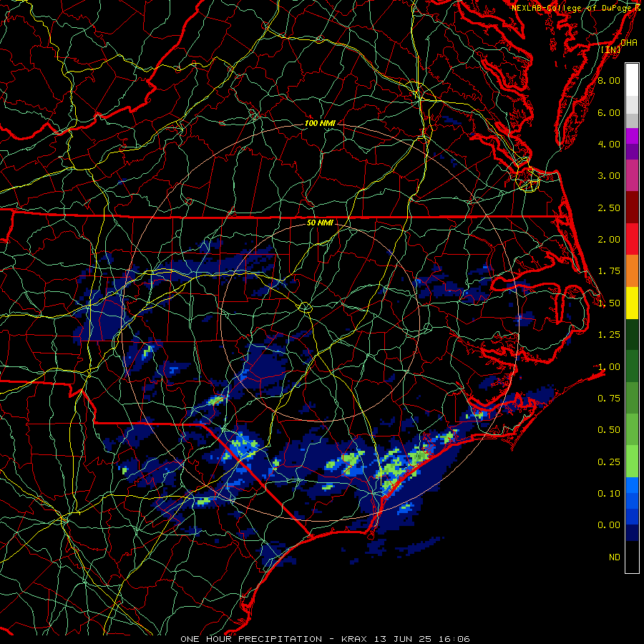644x644 pixels.
Task: Select the pink 3.00 legend swatch
Action: coord(632,175)
